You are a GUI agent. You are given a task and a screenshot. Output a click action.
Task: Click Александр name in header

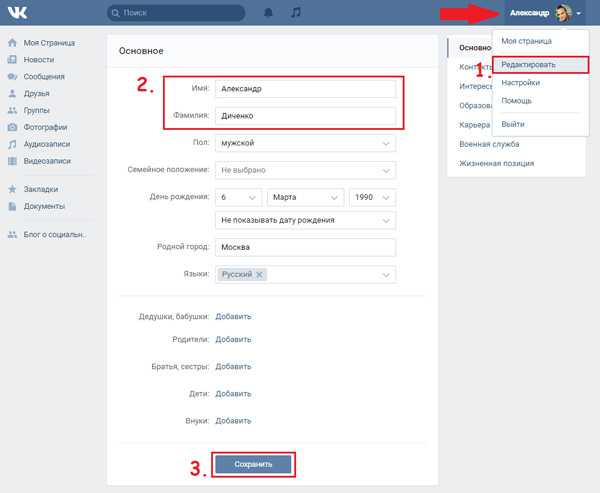coord(530,13)
